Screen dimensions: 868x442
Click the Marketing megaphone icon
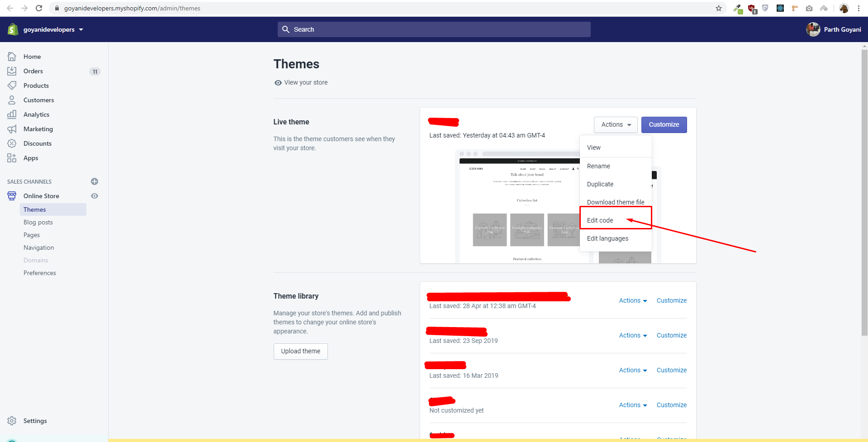pos(12,129)
